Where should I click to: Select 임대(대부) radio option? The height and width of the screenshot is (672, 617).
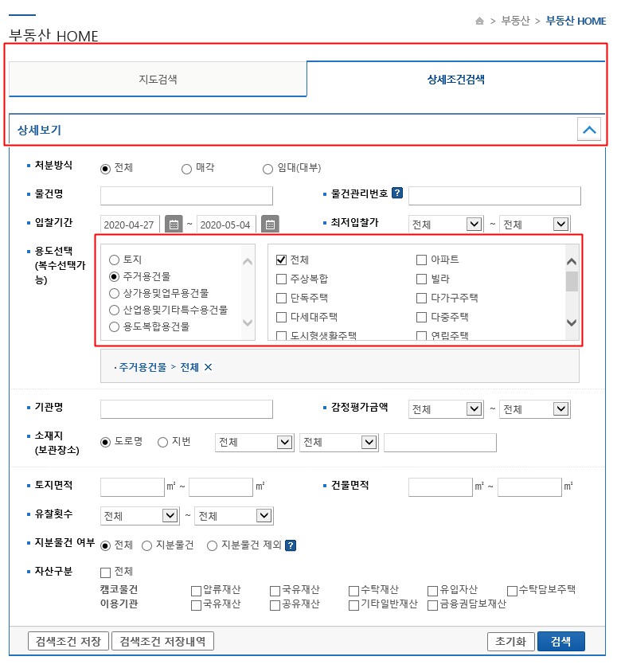(x=267, y=169)
